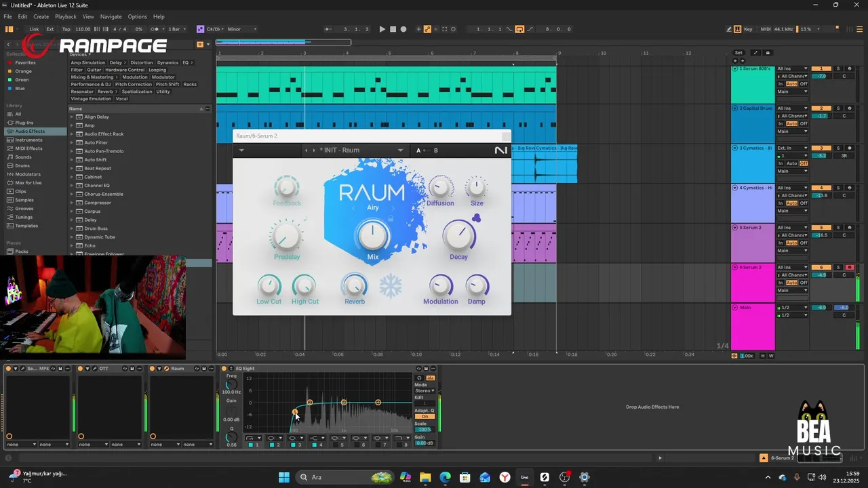This screenshot has width=868, height=488.
Task: Open the Minor scale dropdown
Action: [242, 29]
